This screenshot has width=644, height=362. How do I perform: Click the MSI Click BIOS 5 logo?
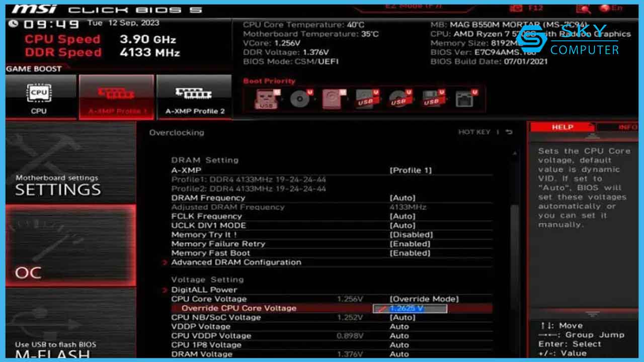tap(107, 9)
